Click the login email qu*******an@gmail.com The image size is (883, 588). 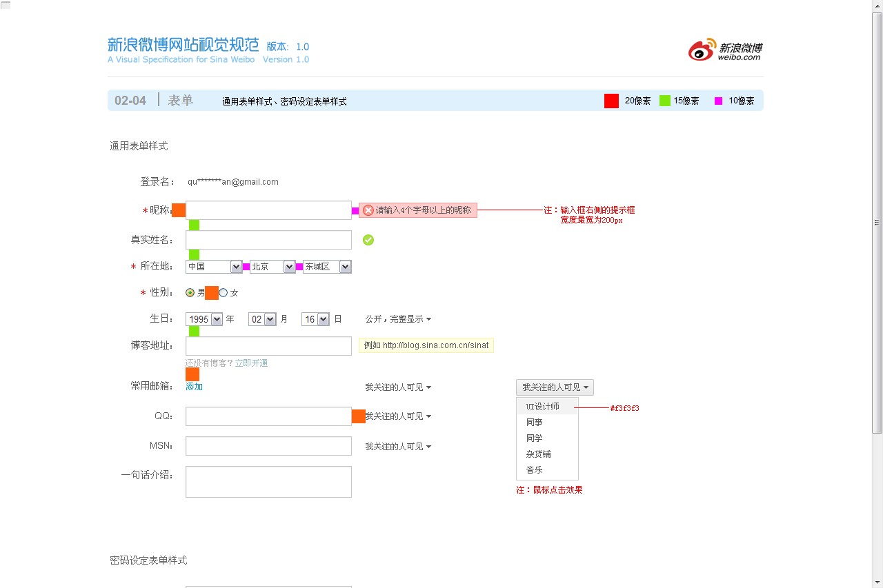coord(233,182)
